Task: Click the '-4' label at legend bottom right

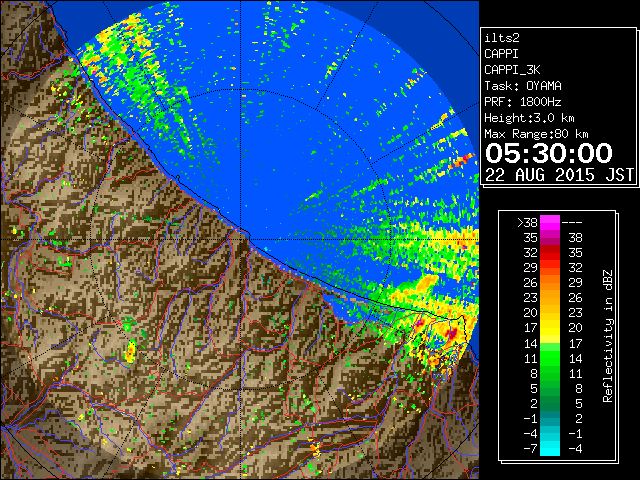Action: (575, 449)
